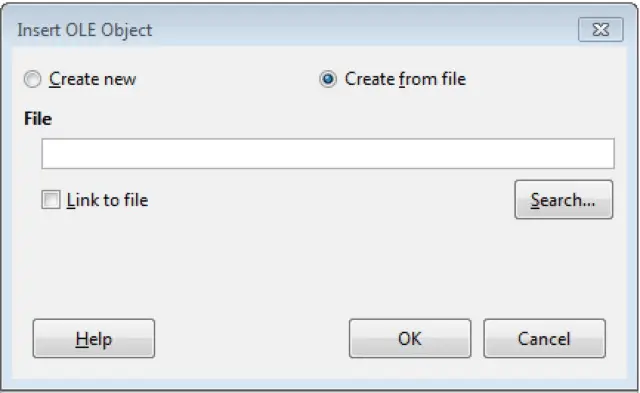Screen dimensions: 640x393
Task: Focus the empty file name field
Action: point(328,153)
